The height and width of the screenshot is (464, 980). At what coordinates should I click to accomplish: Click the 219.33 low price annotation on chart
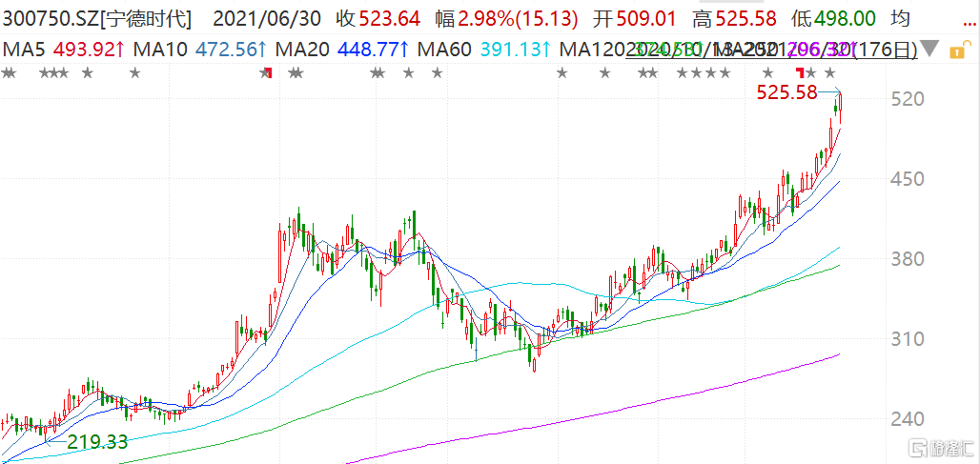97,441
